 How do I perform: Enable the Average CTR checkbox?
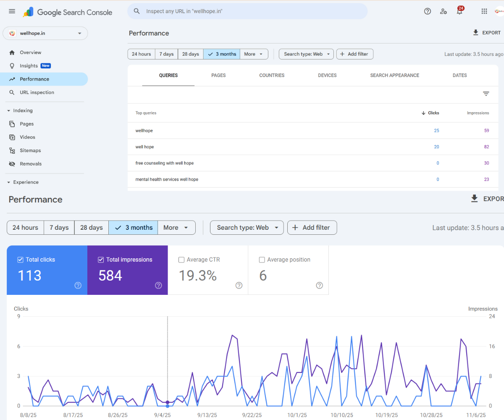[x=181, y=260]
